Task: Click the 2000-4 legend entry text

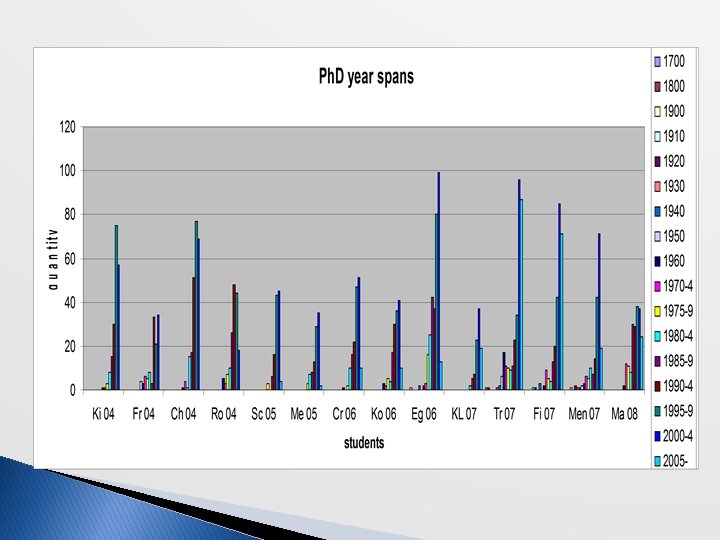Action: 678,436
